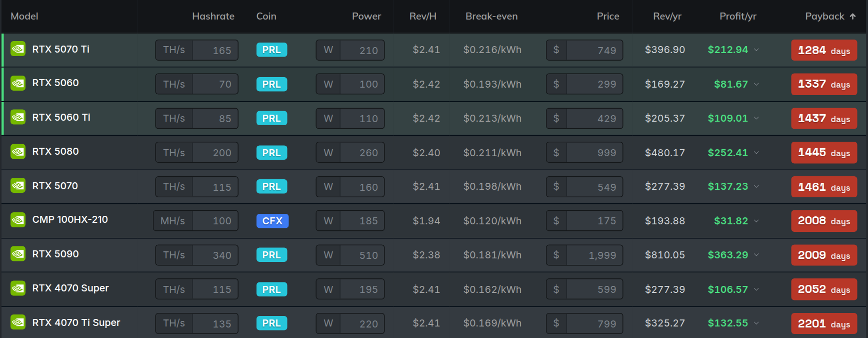The image size is (868, 338).
Task: Sort table by Rev/H column
Action: pyautogui.click(x=423, y=17)
